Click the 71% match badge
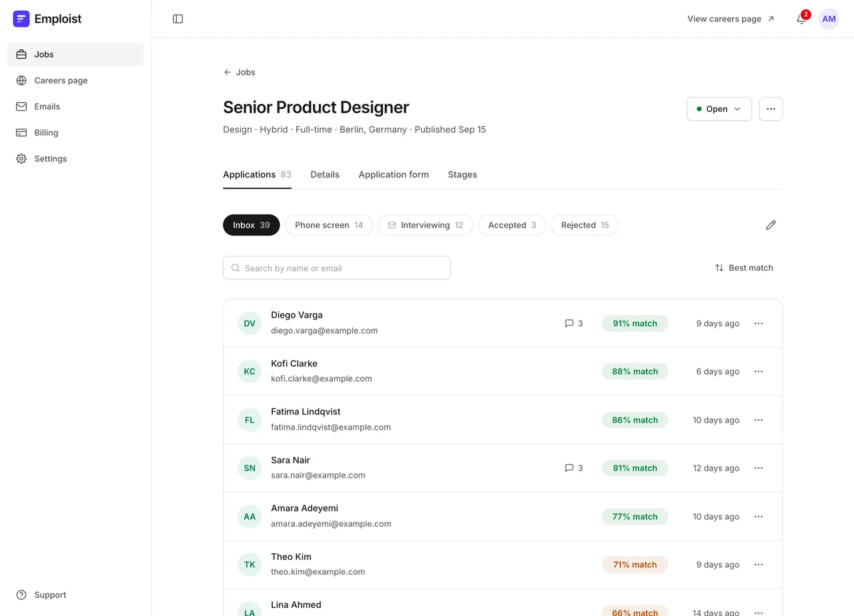Screen dimensions: 854x616 click(635, 565)
